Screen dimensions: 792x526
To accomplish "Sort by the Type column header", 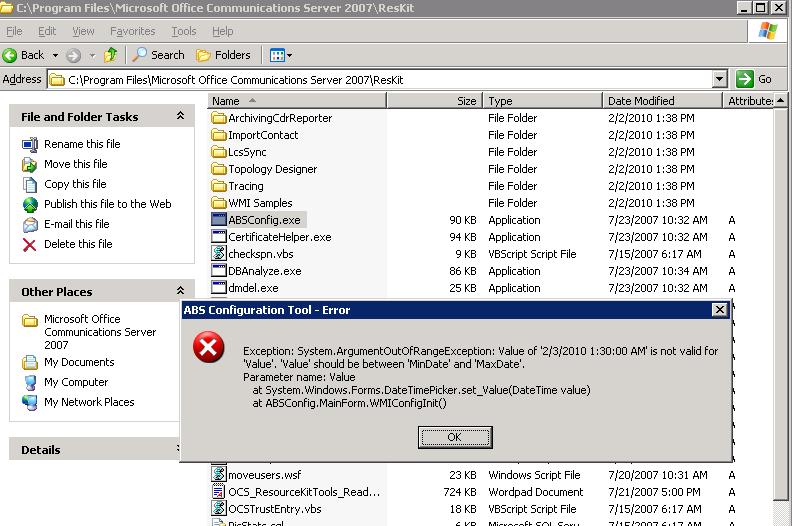I will (543, 101).
